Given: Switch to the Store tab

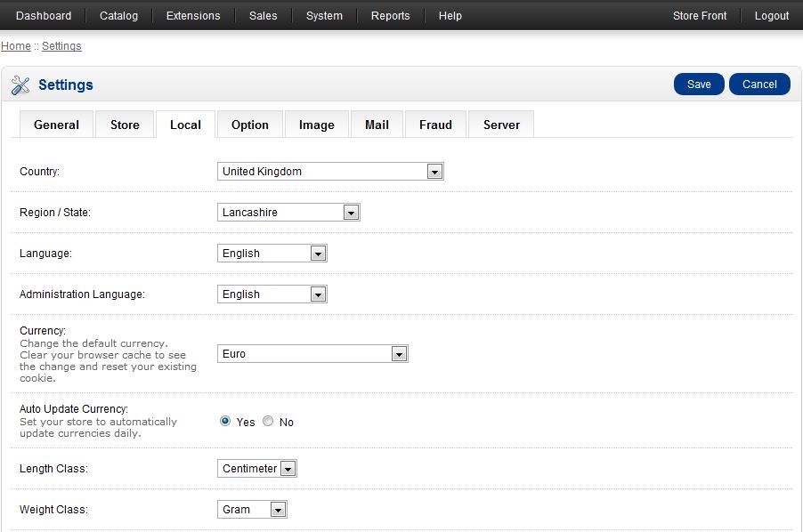Looking at the screenshot, I should tap(125, 125).
